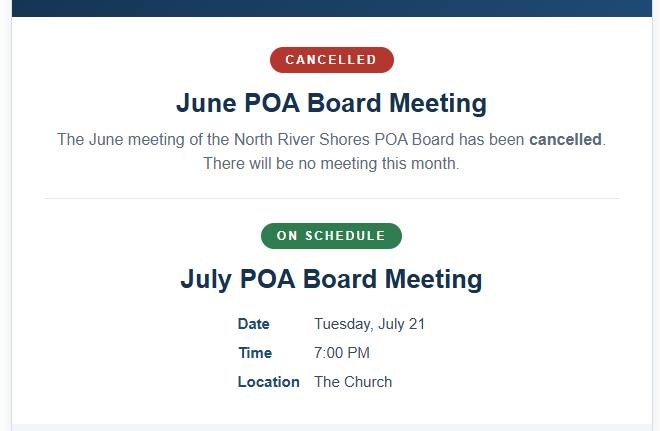Click the bold word cancelled
Image resolution: width=660 pixels, height=431 pixels.
pos(565,140)
